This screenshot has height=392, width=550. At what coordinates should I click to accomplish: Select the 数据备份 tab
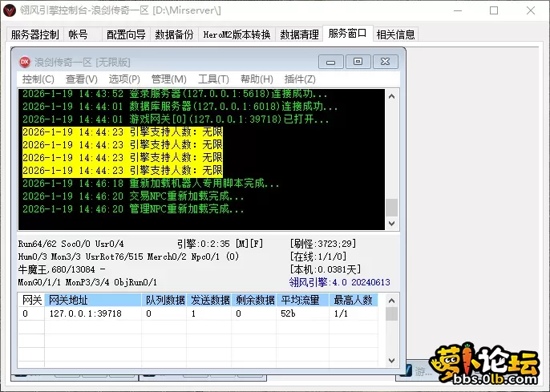174,34
